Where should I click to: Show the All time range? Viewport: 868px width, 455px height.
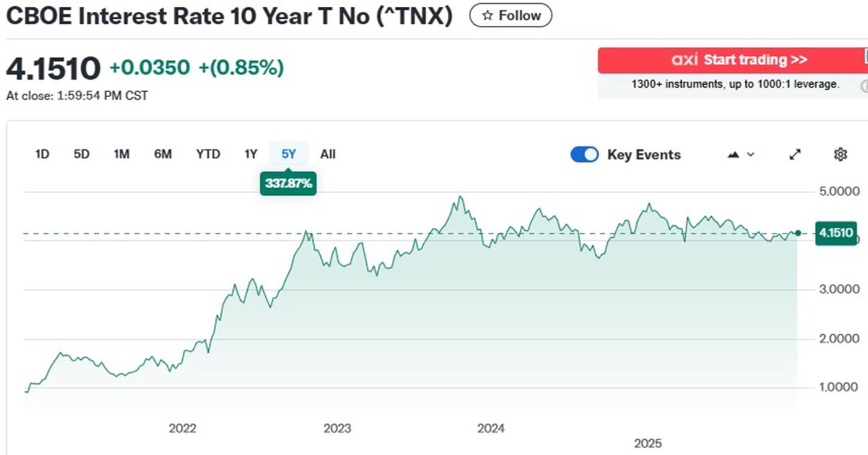click(328, 154)
